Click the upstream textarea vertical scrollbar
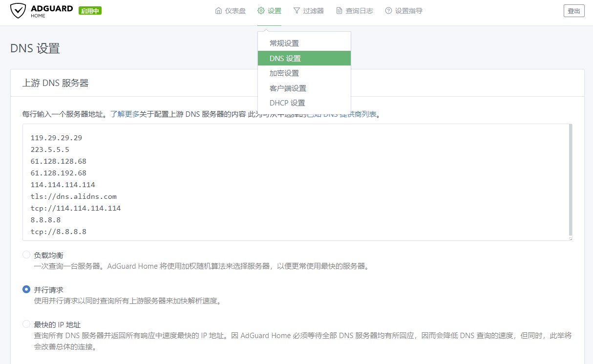This screenshot has height=364, width=593. [x=570, y=181]
